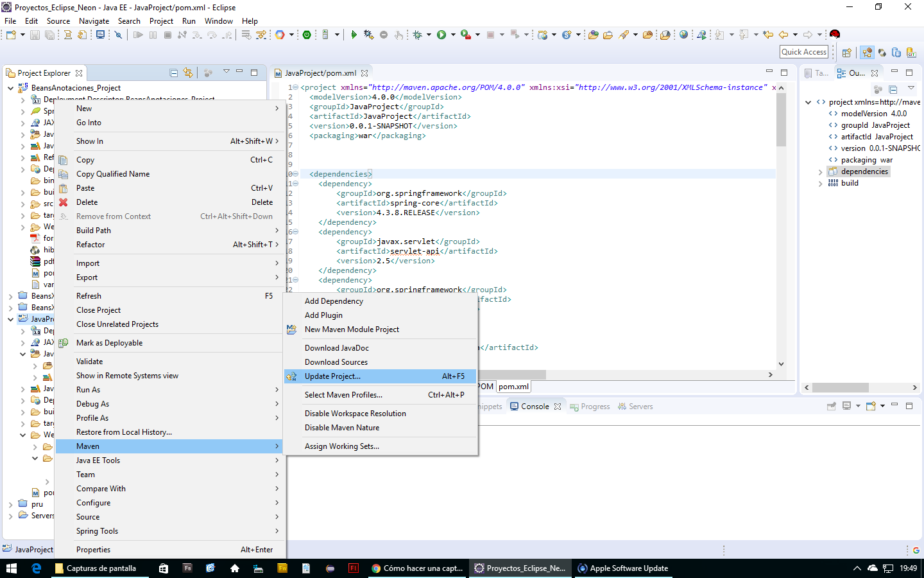
Task: Switch to Apple Software Update taskbar item
Action: (x=623, y=568)
